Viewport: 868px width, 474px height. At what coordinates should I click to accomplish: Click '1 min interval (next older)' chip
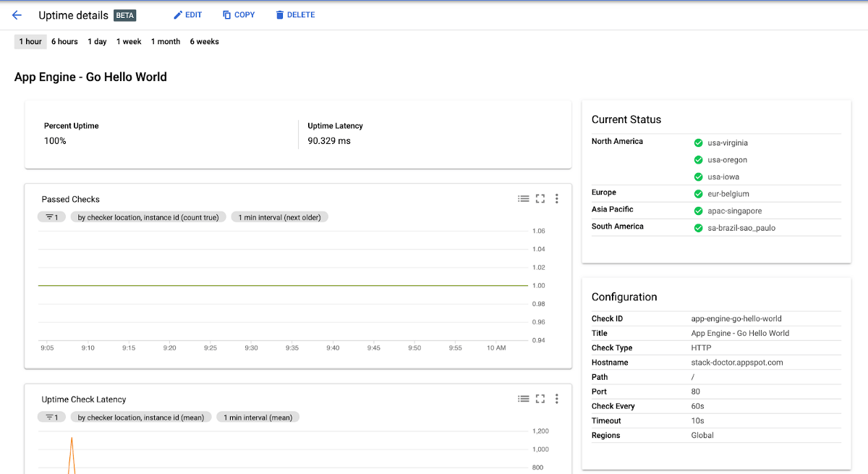280,217
